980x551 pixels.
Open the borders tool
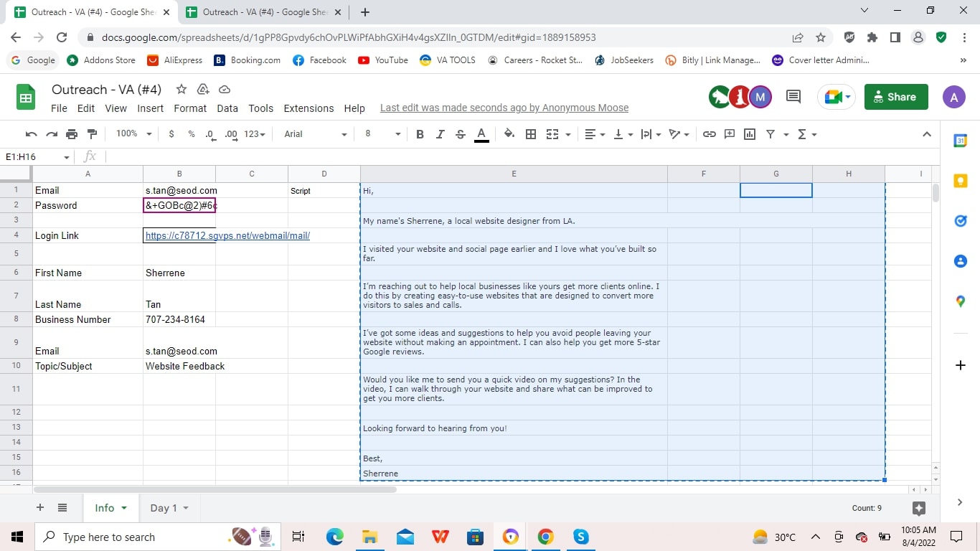pos(531,134)
